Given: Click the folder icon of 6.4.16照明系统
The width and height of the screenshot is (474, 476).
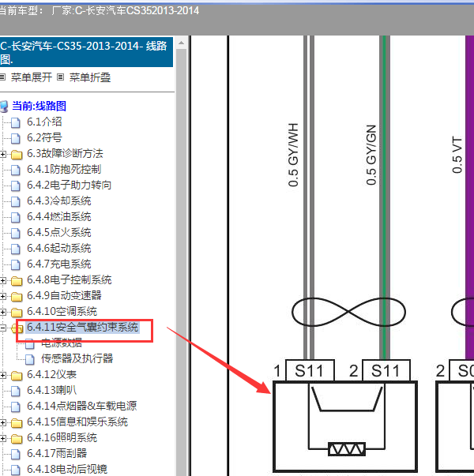Looking at the screenshot, I should (x=17, y=439).
